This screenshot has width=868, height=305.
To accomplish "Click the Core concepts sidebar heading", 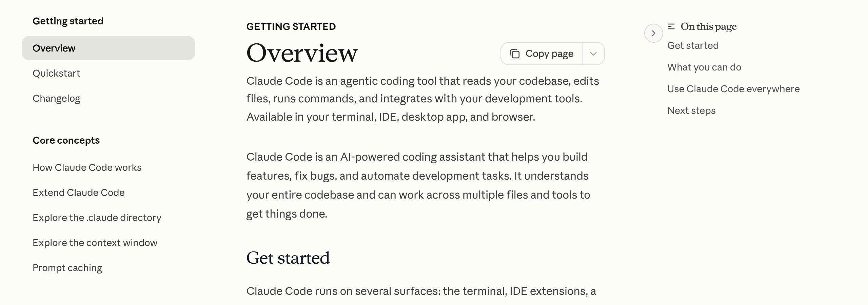I will (66, 140).
